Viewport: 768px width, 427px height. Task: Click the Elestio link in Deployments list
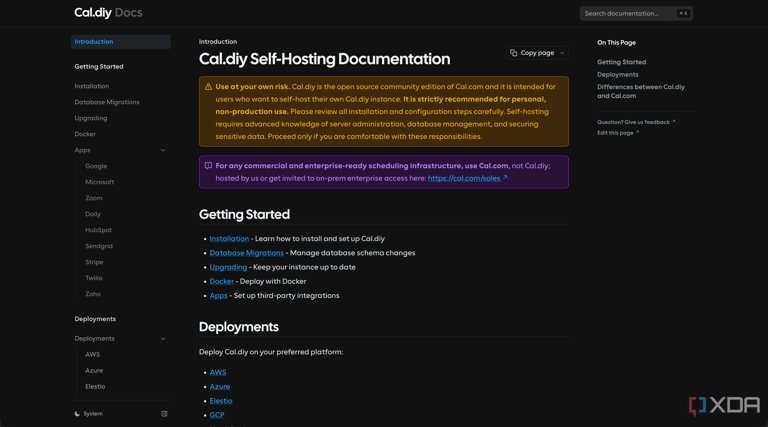(221, 401)
